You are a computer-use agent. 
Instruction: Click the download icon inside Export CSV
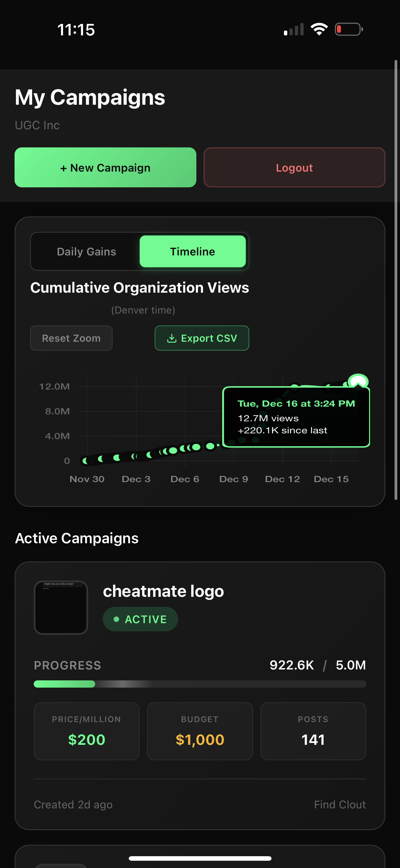172,338
